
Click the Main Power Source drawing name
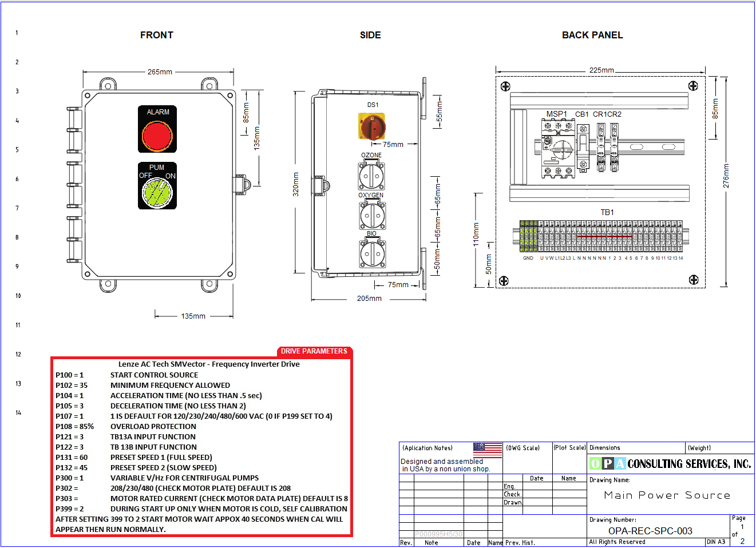[x=667, y=495]
